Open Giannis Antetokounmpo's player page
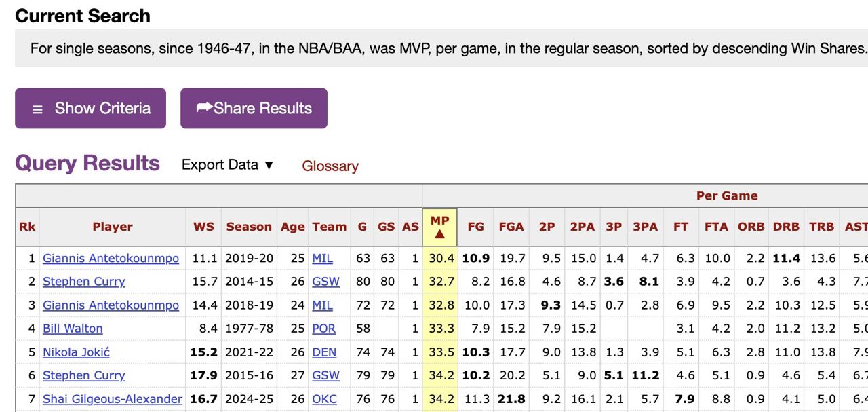Image resolution: width=868 pixels, height=412 pixels. [112, 258]
